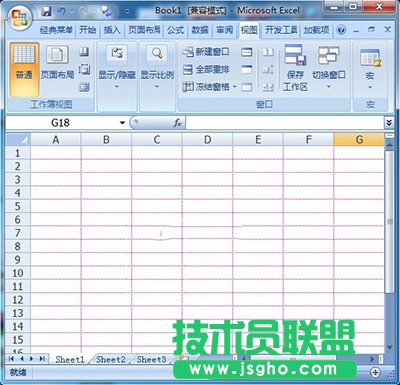Click vertical scrollbar down arrow
This screenshot has width=400, height=385.
[x=389, y=348]
